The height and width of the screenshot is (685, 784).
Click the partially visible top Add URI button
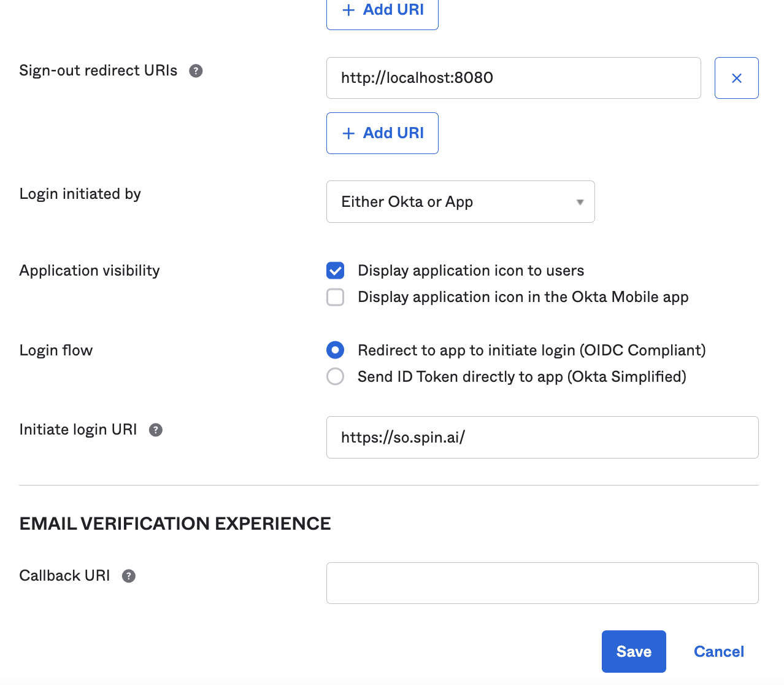tap(382, 12)
